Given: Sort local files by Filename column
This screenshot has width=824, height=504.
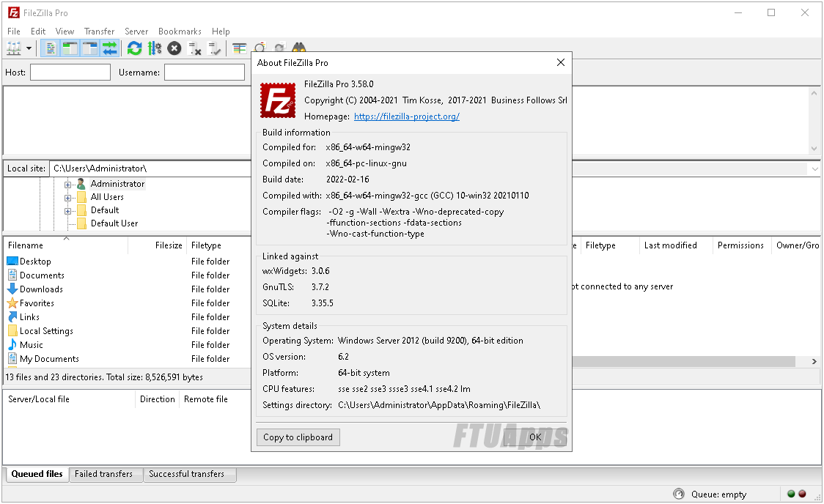Looking at the screenshot, I should coord(66,245).
